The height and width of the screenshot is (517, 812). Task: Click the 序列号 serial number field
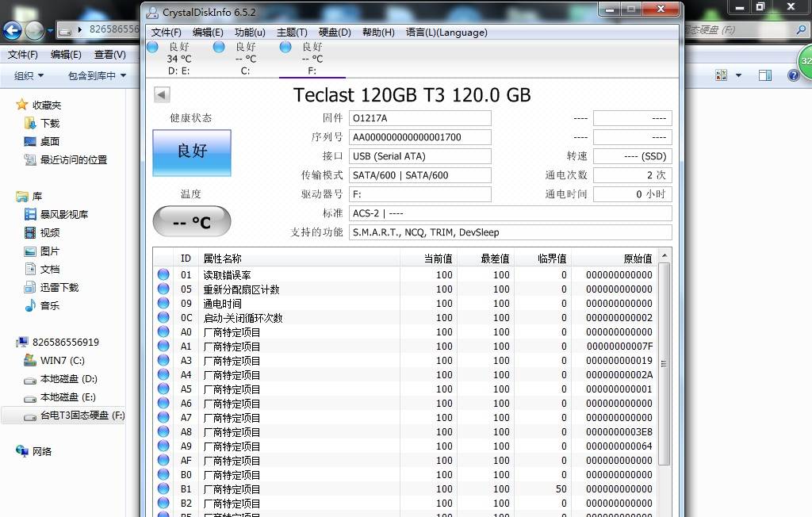tap(420, 136)
